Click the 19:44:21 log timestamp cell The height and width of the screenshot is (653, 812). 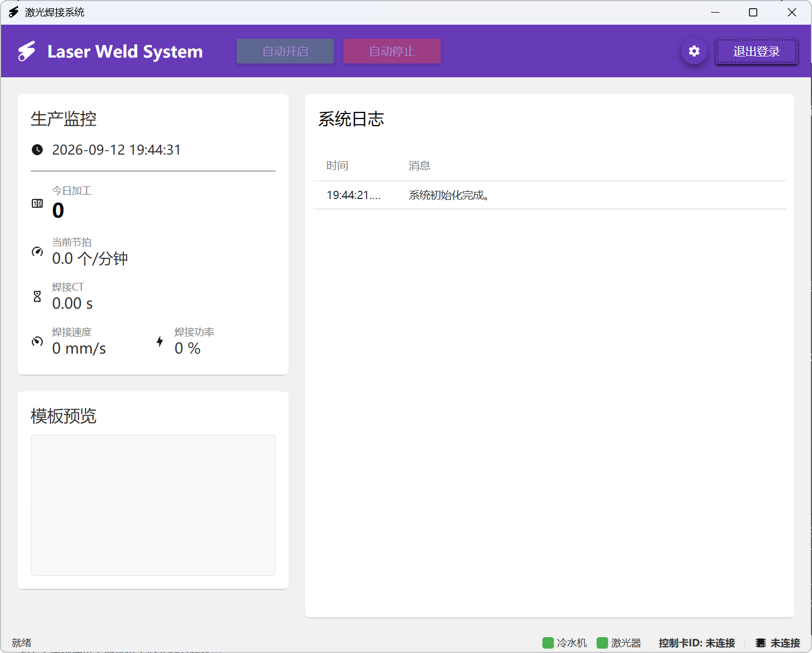[353, 195]
